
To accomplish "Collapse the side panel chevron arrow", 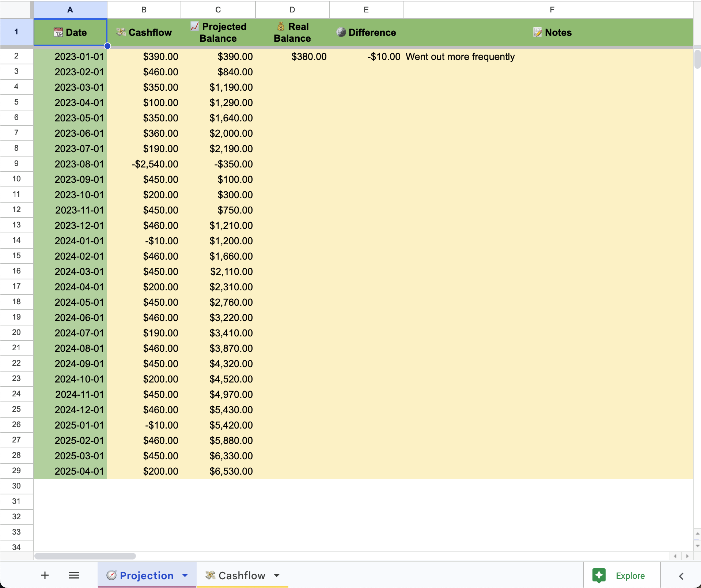I will point(681,576).
